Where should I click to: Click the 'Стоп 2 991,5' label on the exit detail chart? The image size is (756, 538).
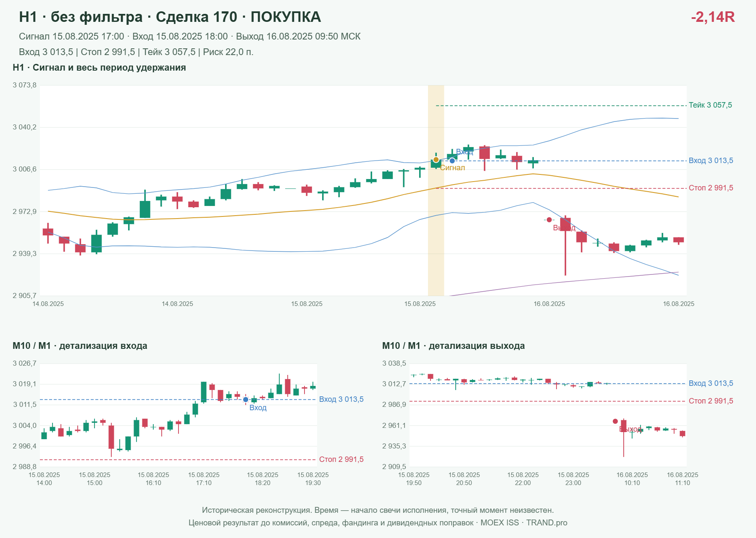711,401
